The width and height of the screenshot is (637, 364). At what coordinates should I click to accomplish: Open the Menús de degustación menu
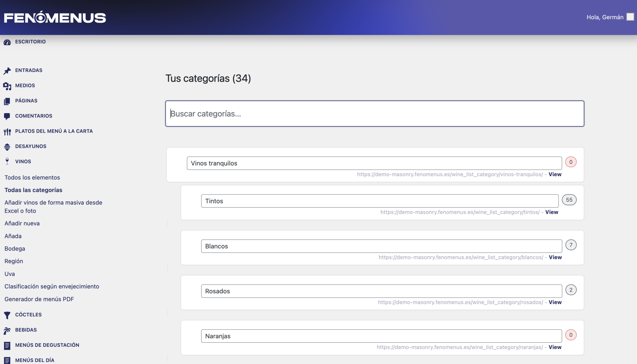pos(47,345)
